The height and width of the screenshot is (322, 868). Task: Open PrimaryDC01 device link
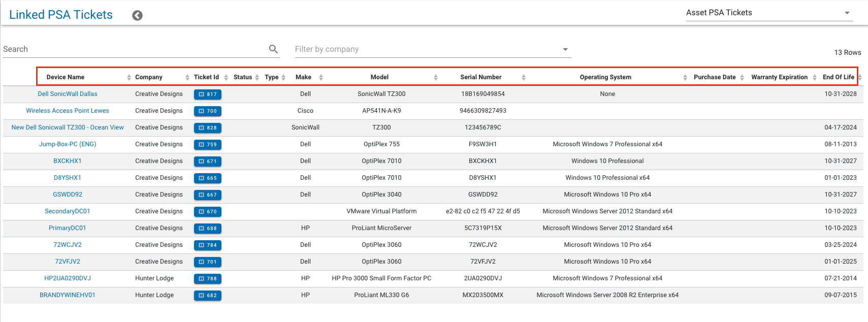pos(68,228)
